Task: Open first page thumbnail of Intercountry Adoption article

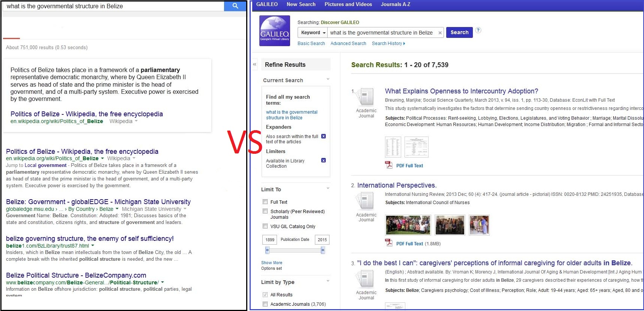Action: click(393, 147)
